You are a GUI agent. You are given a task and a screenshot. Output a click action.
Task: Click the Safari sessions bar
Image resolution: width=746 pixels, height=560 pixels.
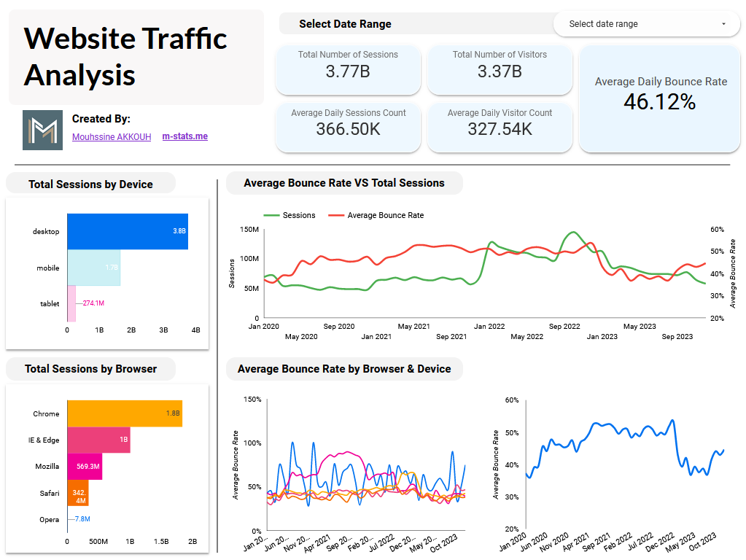point(77,492)
